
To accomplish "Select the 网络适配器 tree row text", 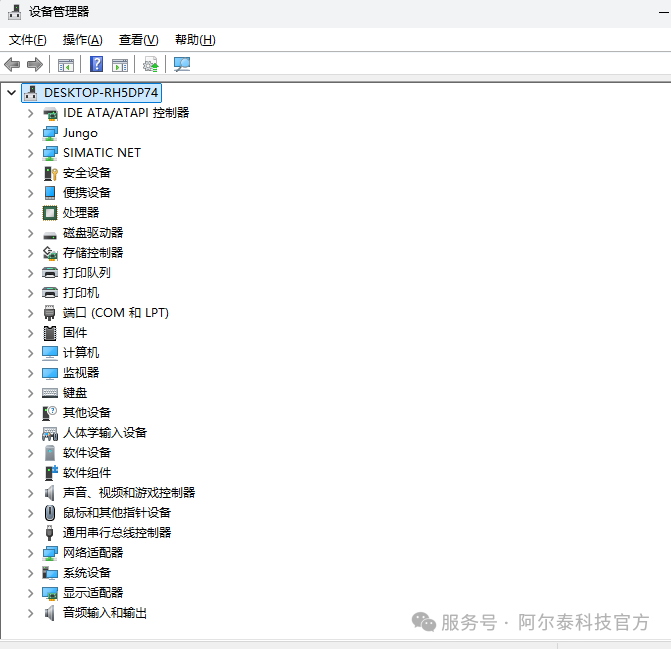I will point(93,553).
